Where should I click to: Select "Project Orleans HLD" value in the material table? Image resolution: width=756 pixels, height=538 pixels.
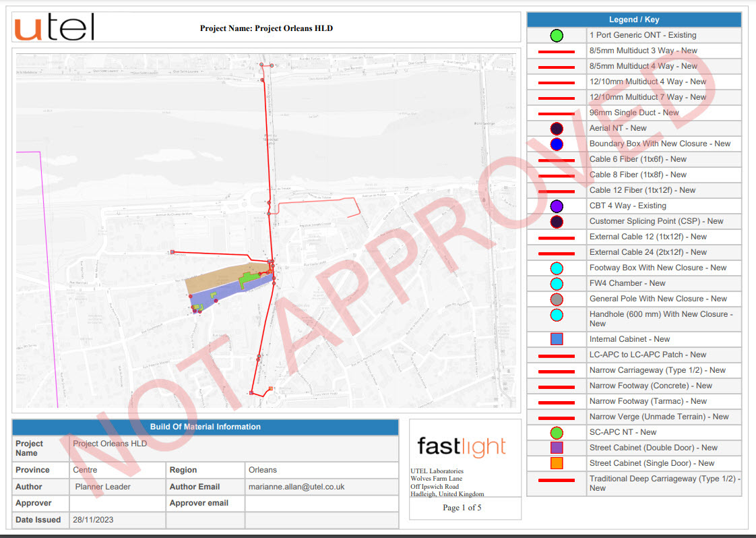(110, 444)
